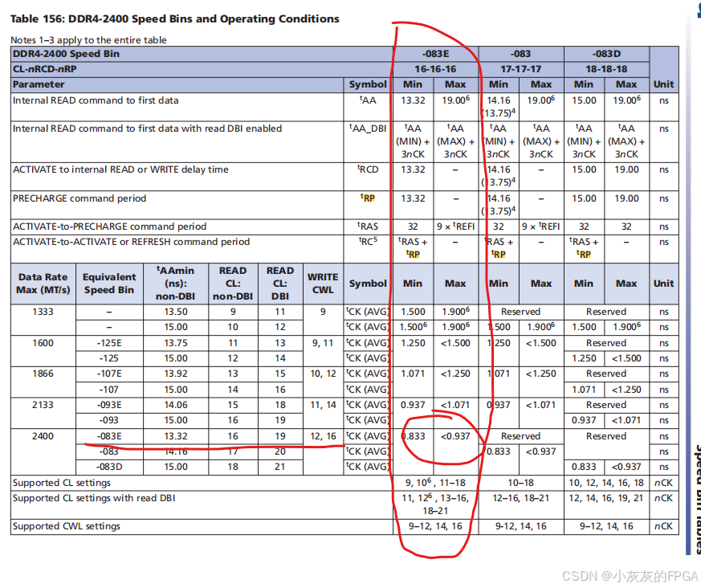Select the "Notes 1–3 apply to the entire table" line
701x588 pixels.
(x=88, y=40)
